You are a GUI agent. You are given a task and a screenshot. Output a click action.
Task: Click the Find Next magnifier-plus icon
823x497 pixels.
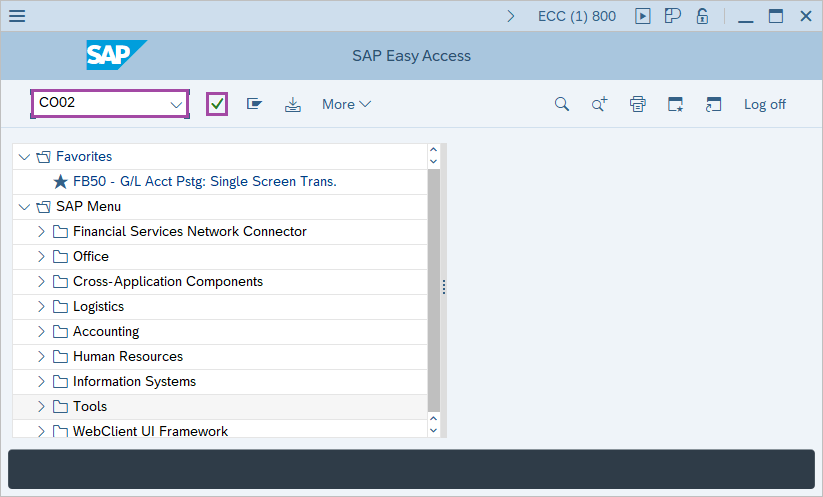click(x=599, y=104)
